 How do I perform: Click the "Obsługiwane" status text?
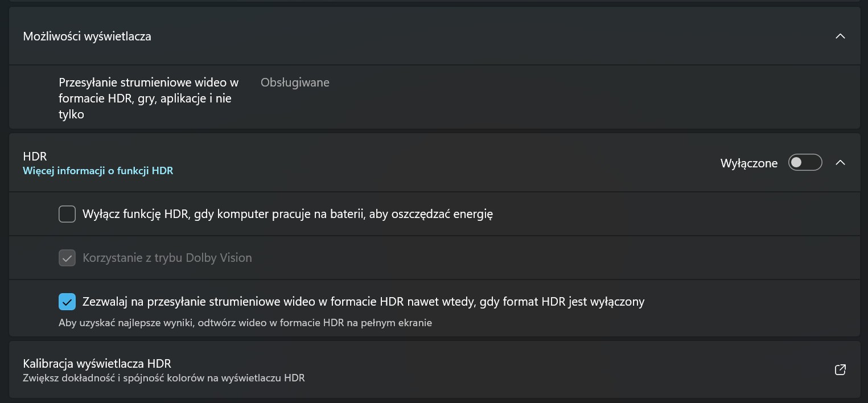pyautogui.click(x=295, y=82)
